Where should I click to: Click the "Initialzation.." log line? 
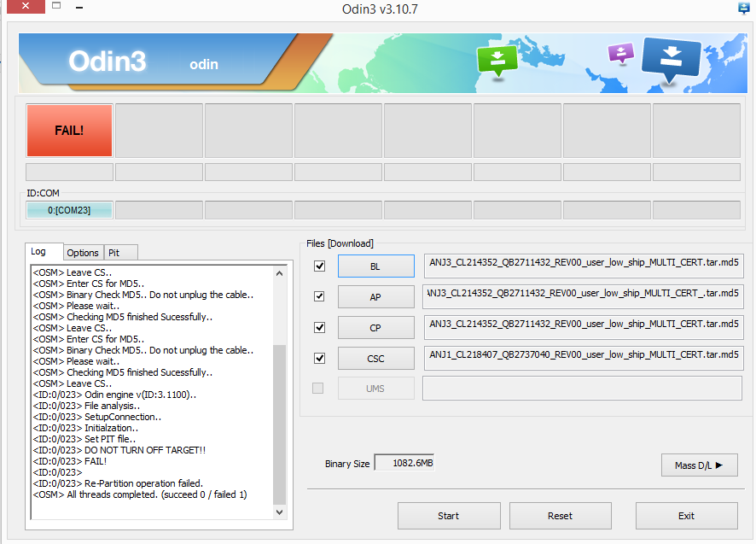(85, 428)
